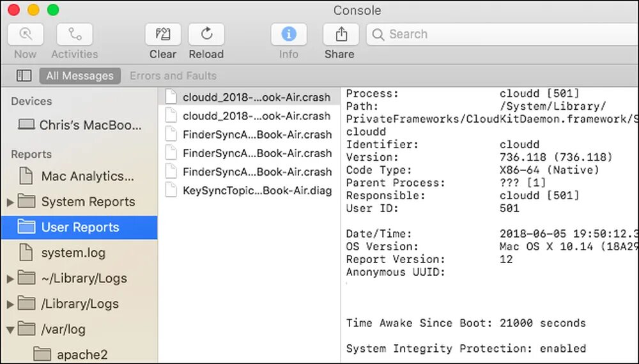Click the file icon beside system.log
Viewport: 639px width, 364px height.
pos(26,252)
